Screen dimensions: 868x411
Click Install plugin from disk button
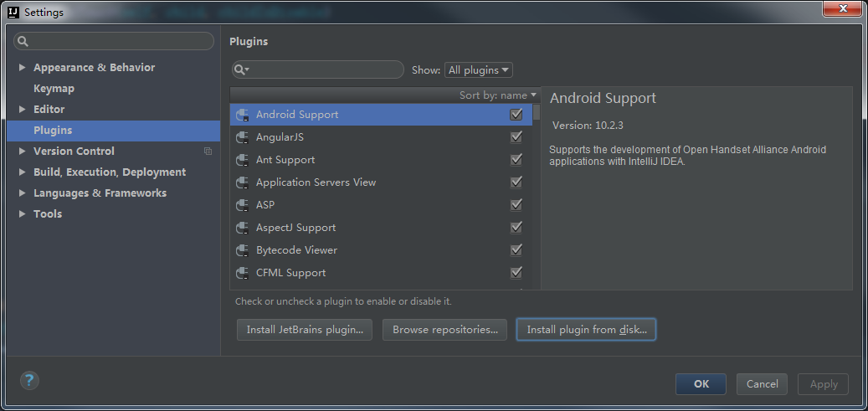(586, 330)
